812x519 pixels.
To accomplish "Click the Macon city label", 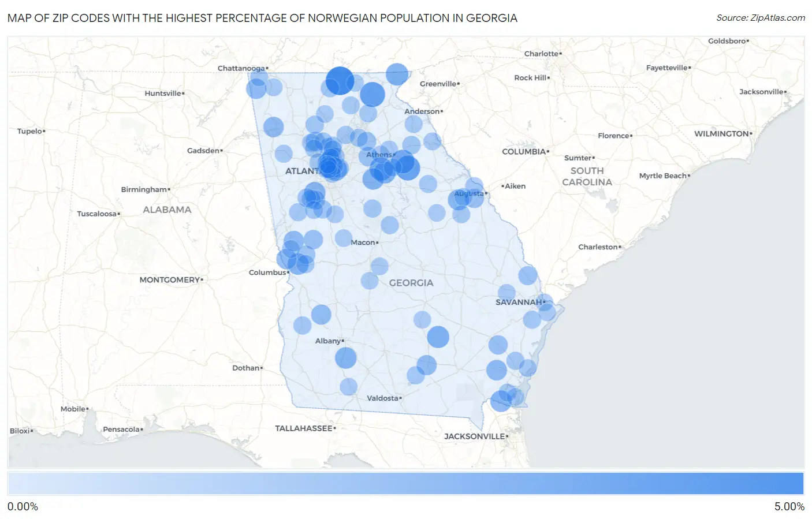I will [x=363, y=242].
